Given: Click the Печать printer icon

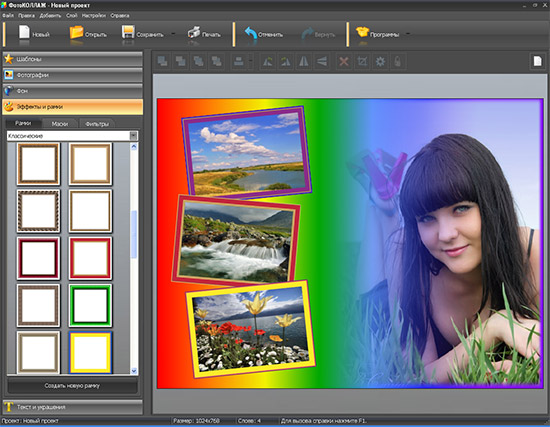Looking at the screenshot, I should pyautogui.click(x=194, y=32).
